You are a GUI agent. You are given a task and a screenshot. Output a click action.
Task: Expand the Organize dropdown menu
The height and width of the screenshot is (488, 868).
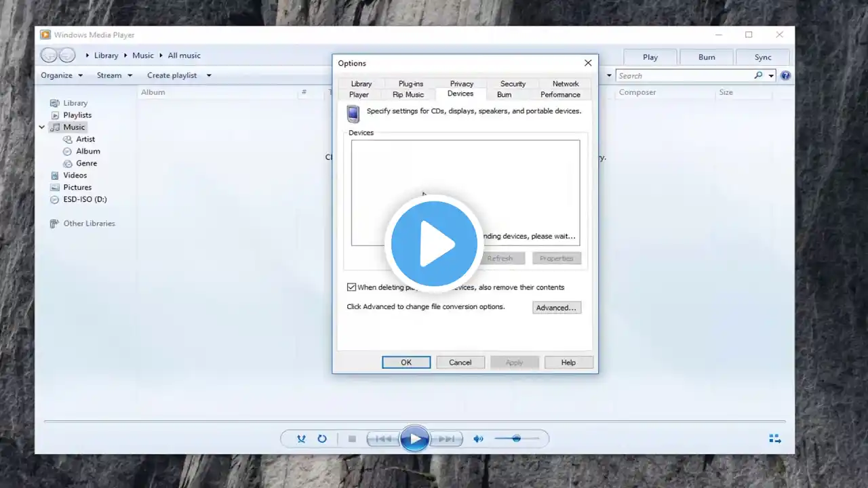pos(62,75)
